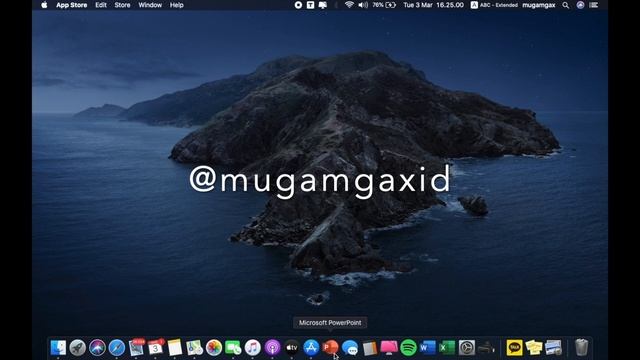Open the App Store menu
This screenshot has width=640, height=360.
71,5
